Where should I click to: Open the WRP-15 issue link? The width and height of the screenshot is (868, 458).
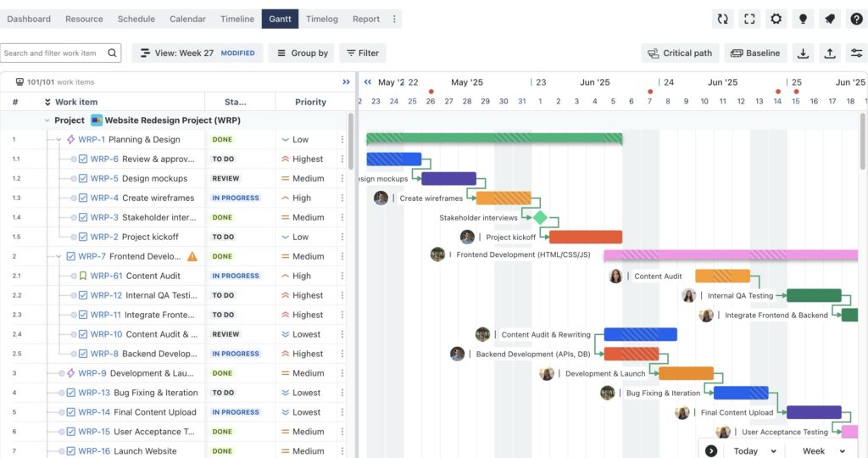click(x=94, y=432)
